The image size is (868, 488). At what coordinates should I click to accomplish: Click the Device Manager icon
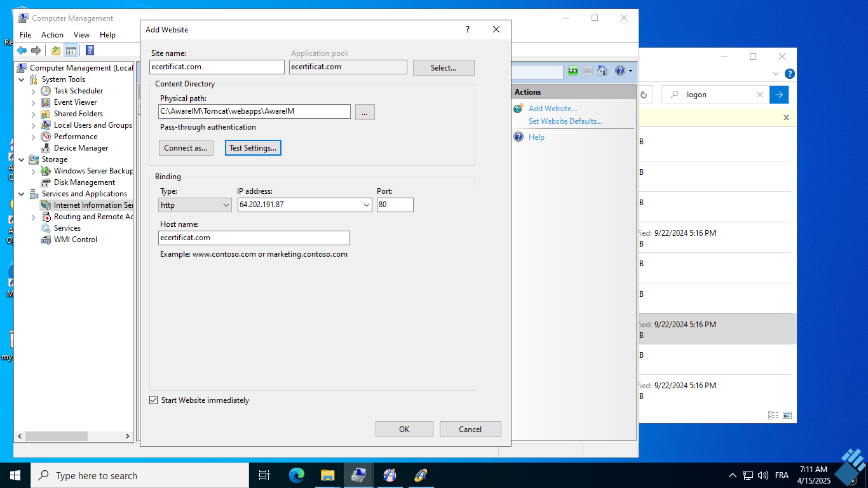point(46,148)
